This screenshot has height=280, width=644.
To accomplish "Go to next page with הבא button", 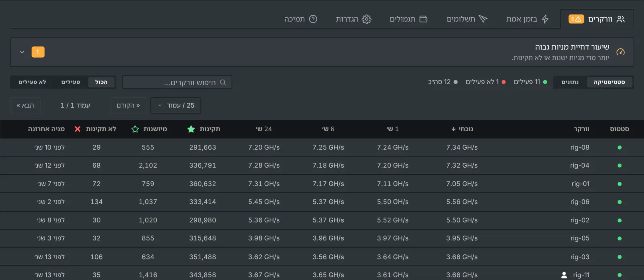I will point(25,106).
